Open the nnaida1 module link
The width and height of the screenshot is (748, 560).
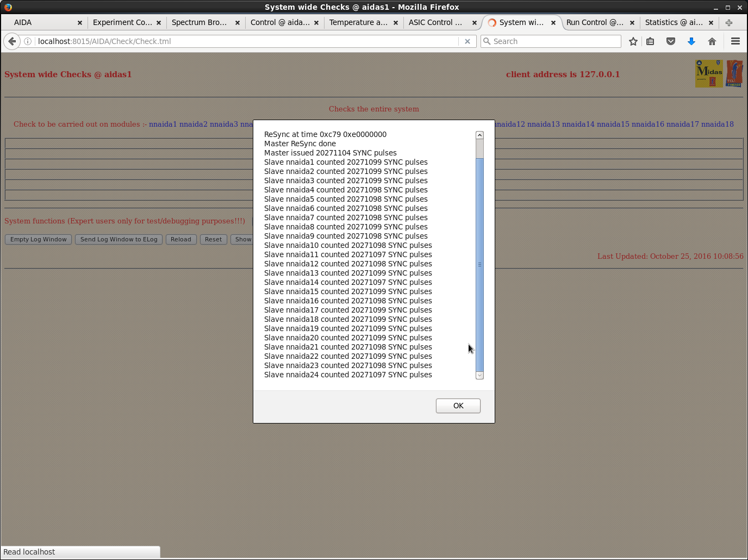163,124
